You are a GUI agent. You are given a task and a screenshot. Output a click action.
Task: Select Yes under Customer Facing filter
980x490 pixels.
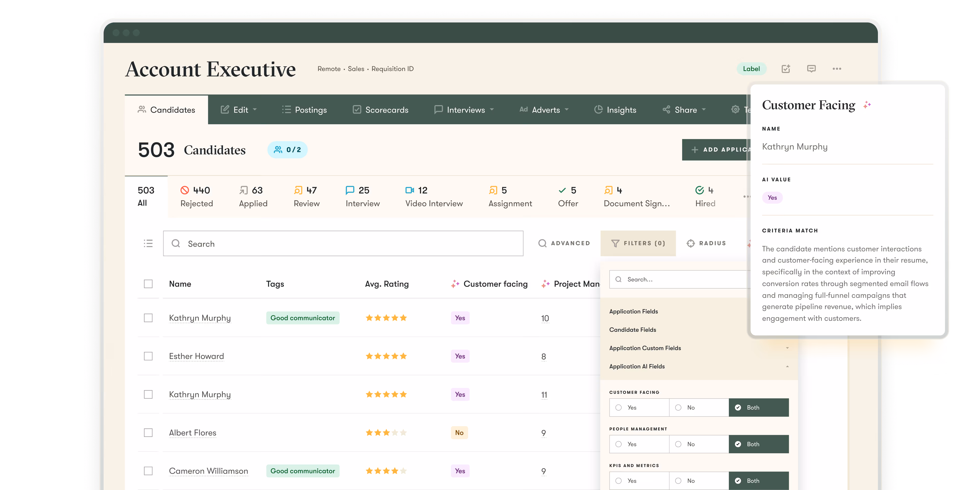click(639, 408)
